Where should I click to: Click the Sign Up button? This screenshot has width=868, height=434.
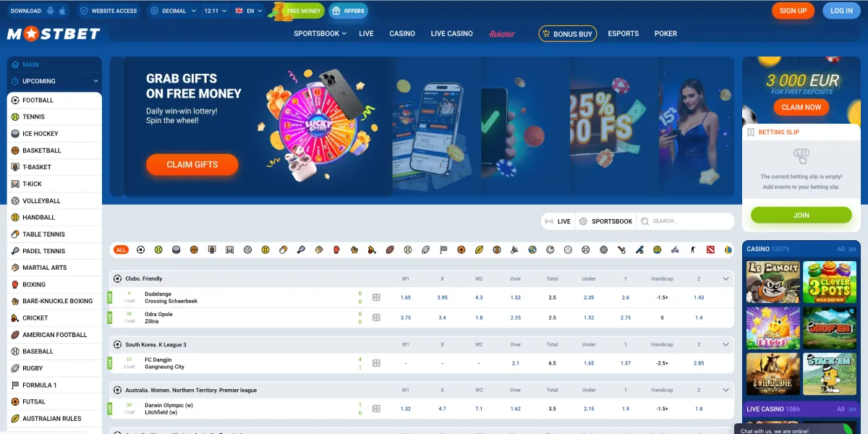coord(793,11)
